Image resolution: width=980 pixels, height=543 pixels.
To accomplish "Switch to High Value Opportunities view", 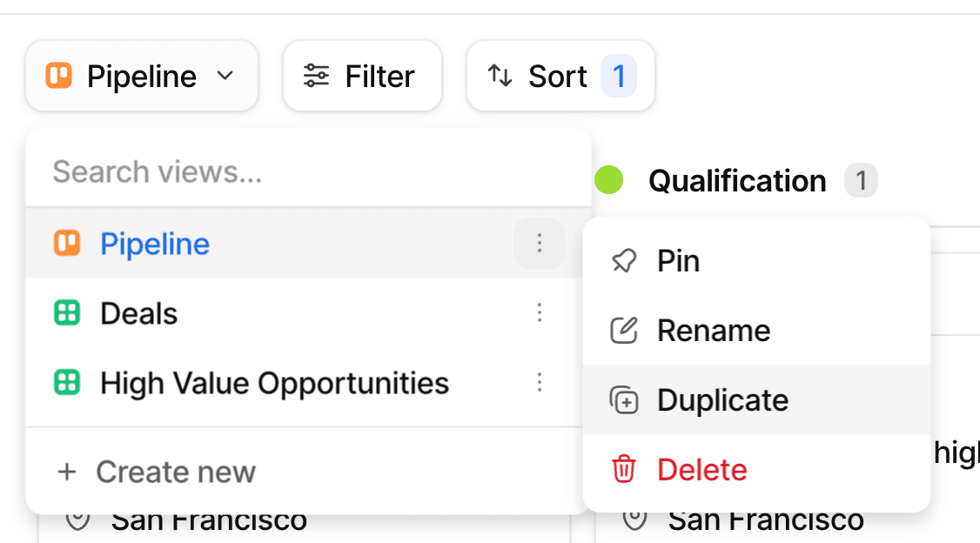I will coord(274,383).
